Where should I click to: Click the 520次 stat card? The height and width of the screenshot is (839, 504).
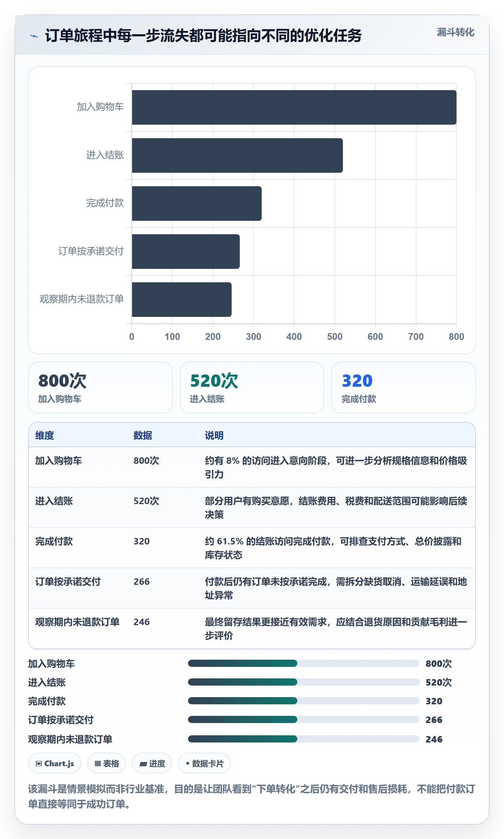click(252, 387)
